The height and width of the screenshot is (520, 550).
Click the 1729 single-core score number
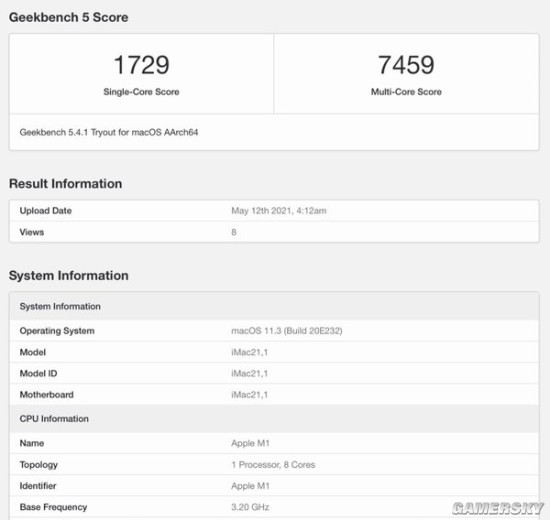click(141, 65)
